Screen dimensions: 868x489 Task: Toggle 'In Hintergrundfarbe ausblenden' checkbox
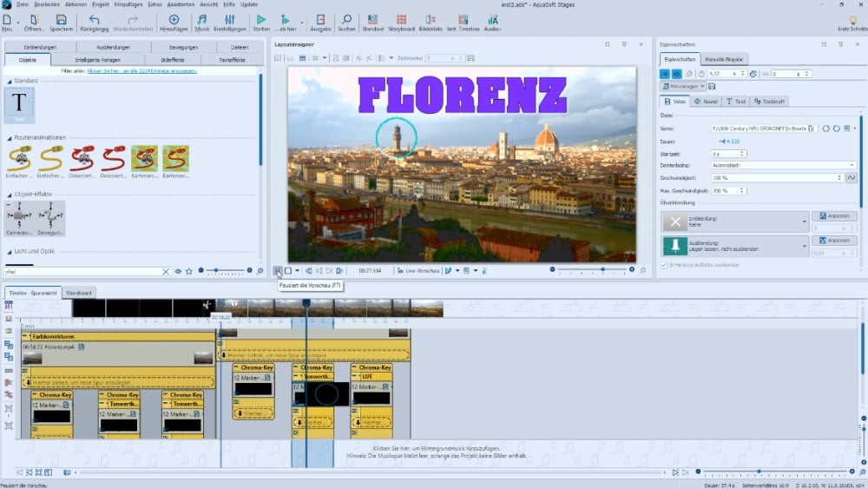pos(664,264)
